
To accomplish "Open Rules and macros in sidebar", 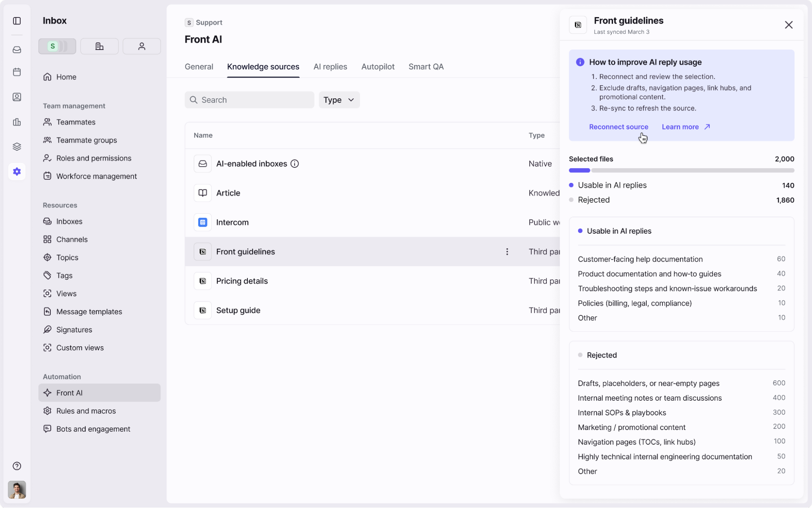I will coord(86,411).
